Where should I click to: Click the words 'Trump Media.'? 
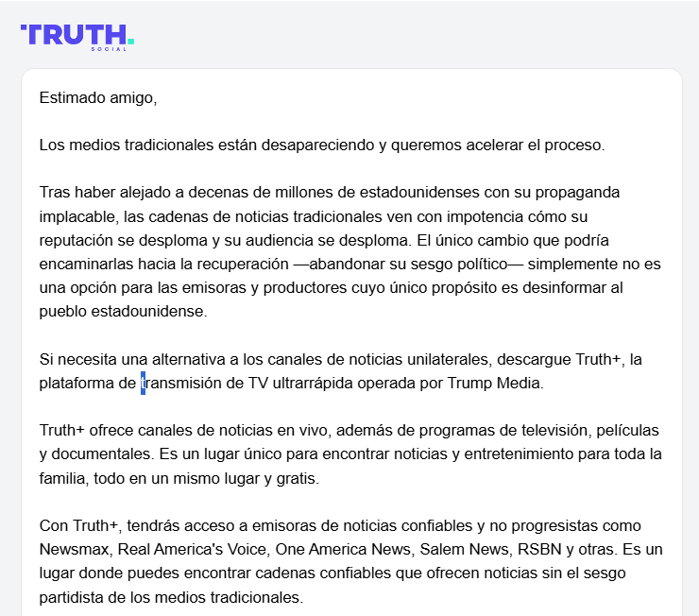pyautogui.click(x=495, y=384)
